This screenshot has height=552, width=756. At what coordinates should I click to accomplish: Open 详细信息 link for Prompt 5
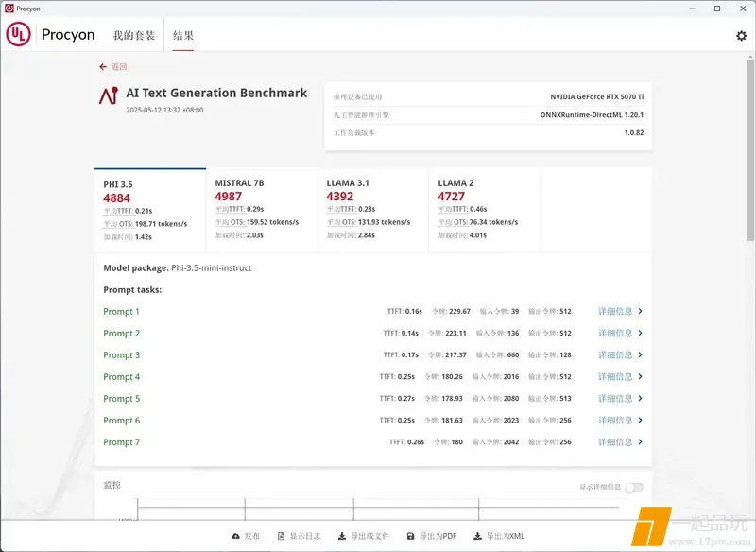(615, 398)
